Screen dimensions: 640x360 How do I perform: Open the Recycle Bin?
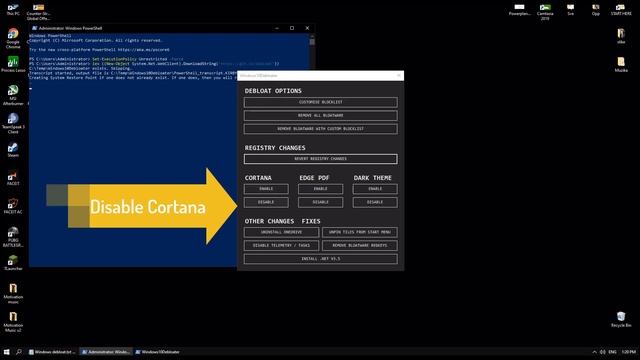[x=621, y=319]
